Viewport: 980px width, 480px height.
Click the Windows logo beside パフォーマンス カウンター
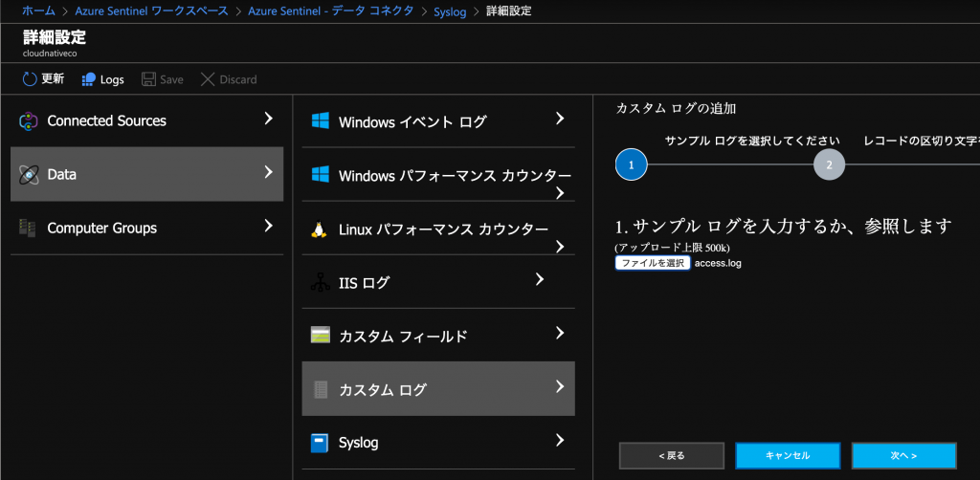click(320, 175)
